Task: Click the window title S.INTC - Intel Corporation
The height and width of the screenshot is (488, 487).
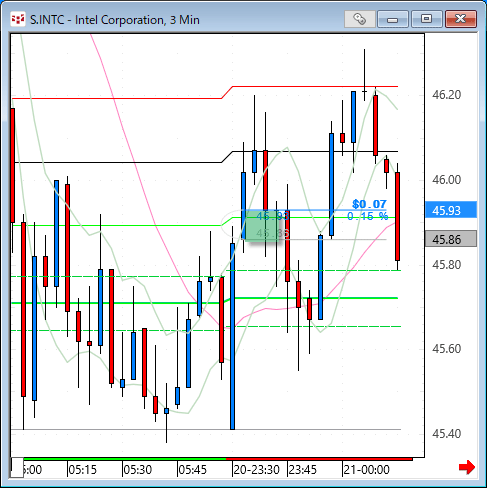Action: (x=115, y=20)
